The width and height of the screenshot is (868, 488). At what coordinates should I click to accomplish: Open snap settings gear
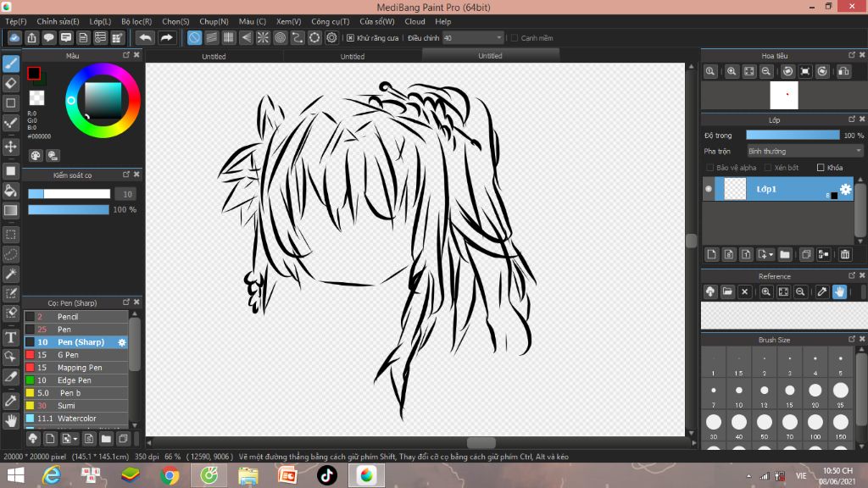click(331, 37)
